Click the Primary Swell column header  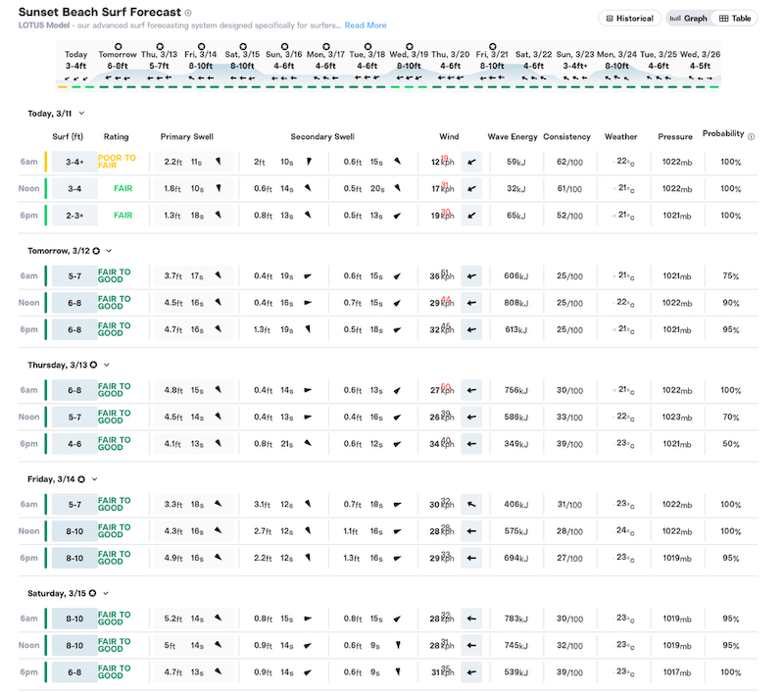coord(187,136)
